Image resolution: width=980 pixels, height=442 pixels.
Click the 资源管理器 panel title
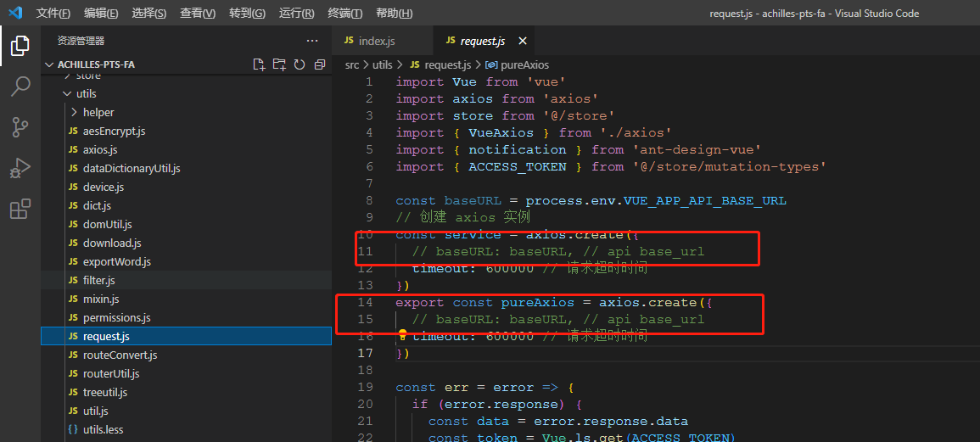(x=81, y=41)
